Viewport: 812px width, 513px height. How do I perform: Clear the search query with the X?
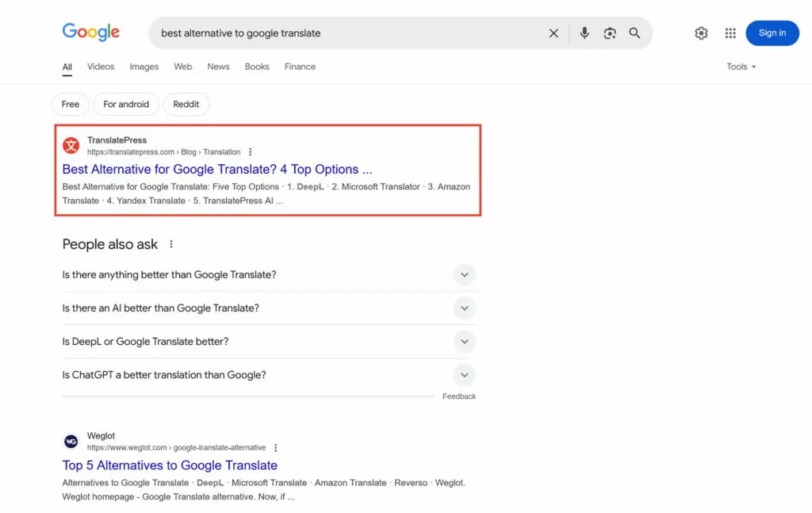(553, 33)
